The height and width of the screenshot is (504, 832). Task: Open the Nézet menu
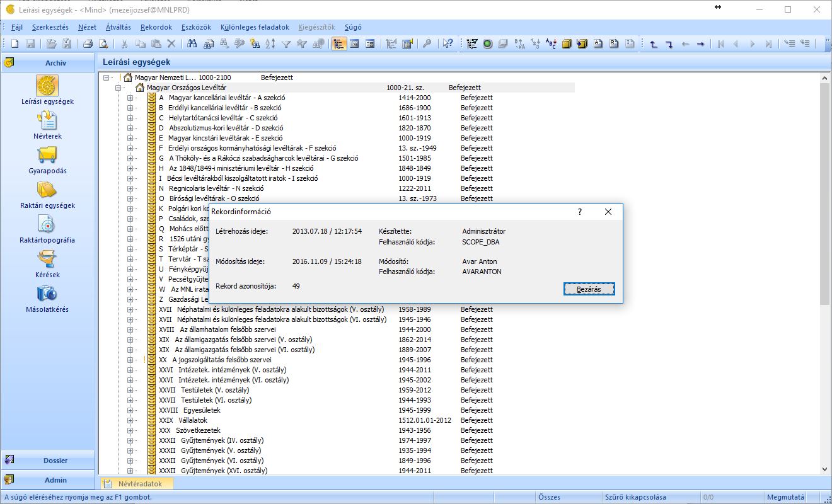click(88, 27)
